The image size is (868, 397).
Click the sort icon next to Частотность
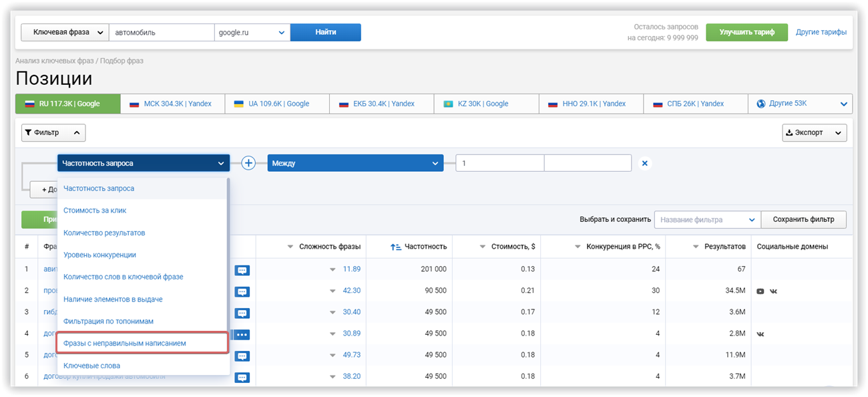395,247
